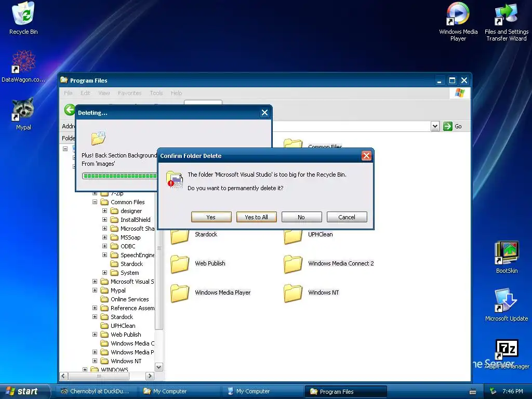Select the Windows Media Connect 2 folder icon
532x399 pixels.
pyautogui.click(x=293, y=264)
